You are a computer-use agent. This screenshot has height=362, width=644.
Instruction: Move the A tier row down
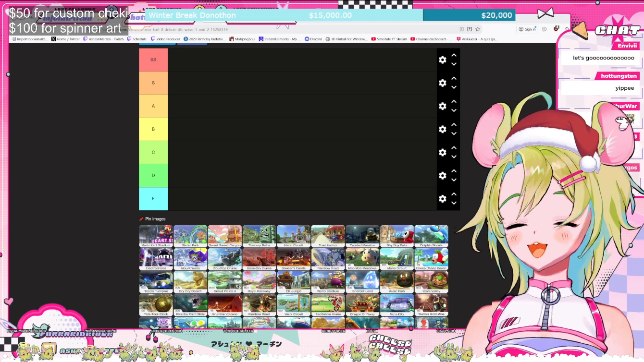tap(454, 110)
